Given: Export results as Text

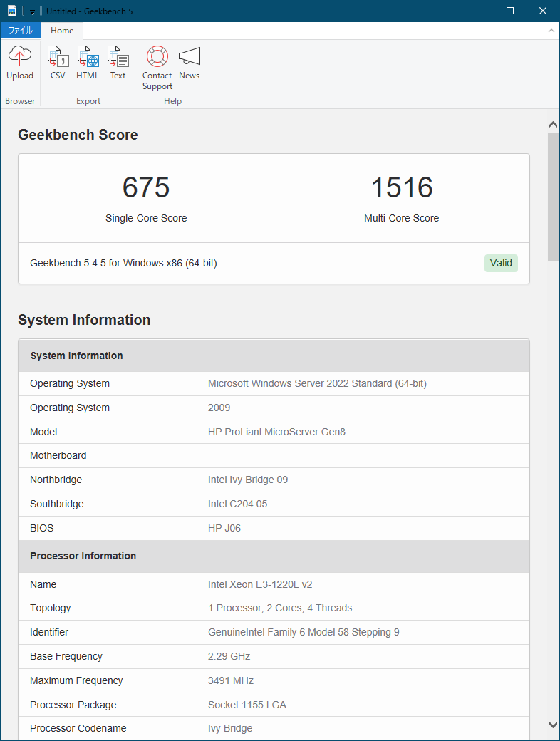Looking at the screenshot, I should click(118, 63).
